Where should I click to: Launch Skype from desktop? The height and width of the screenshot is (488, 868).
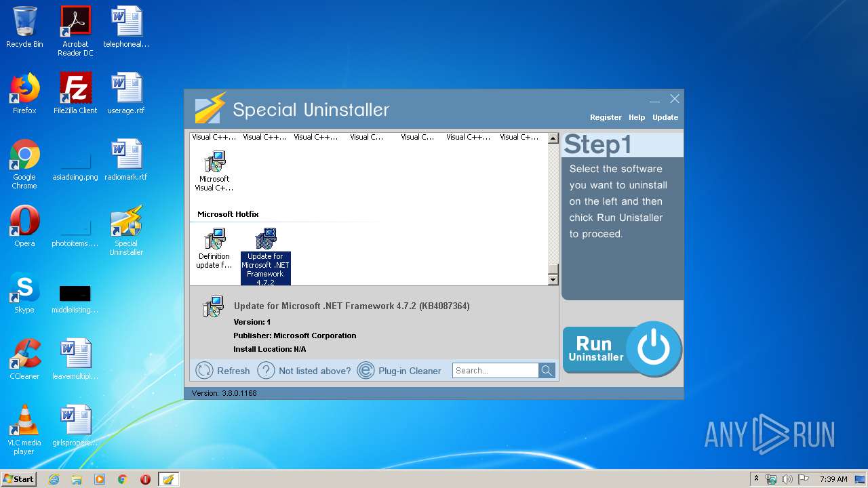(24, 293)
